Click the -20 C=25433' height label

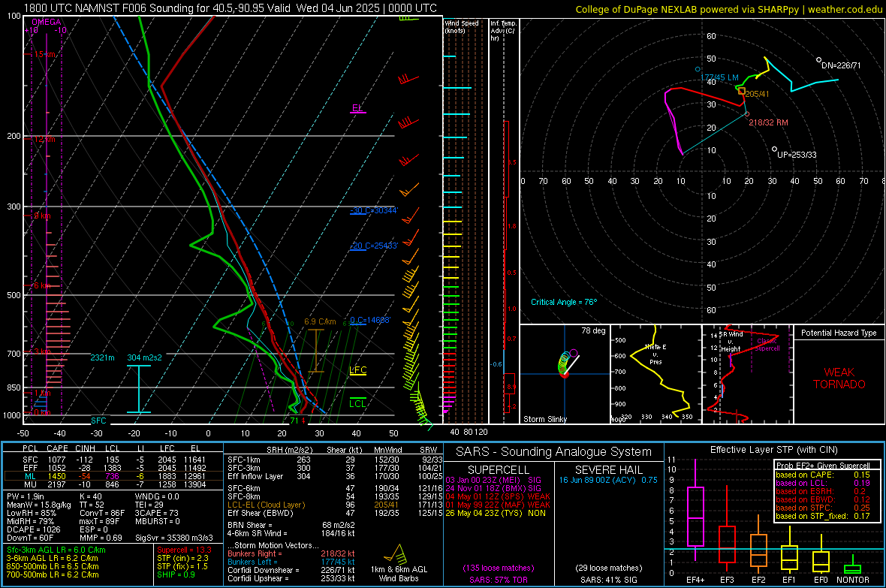pyautogui.click(x=373, y=246)
